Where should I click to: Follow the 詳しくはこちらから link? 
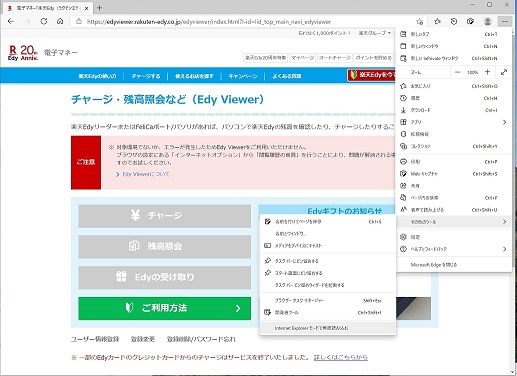click(341, 357)
